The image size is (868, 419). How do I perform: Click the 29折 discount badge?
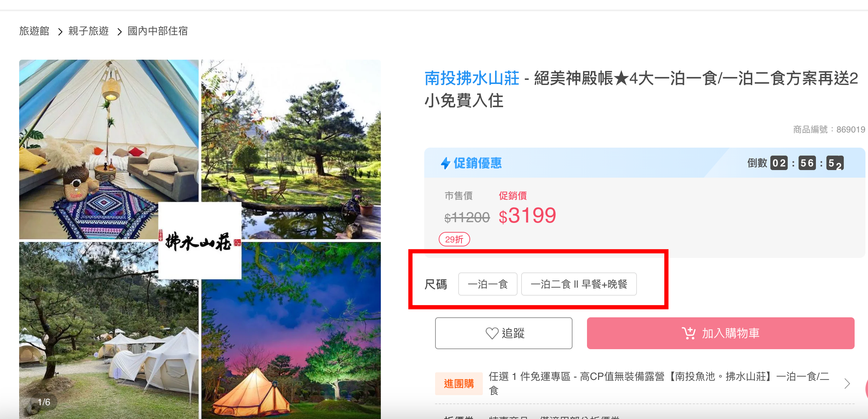454,240
